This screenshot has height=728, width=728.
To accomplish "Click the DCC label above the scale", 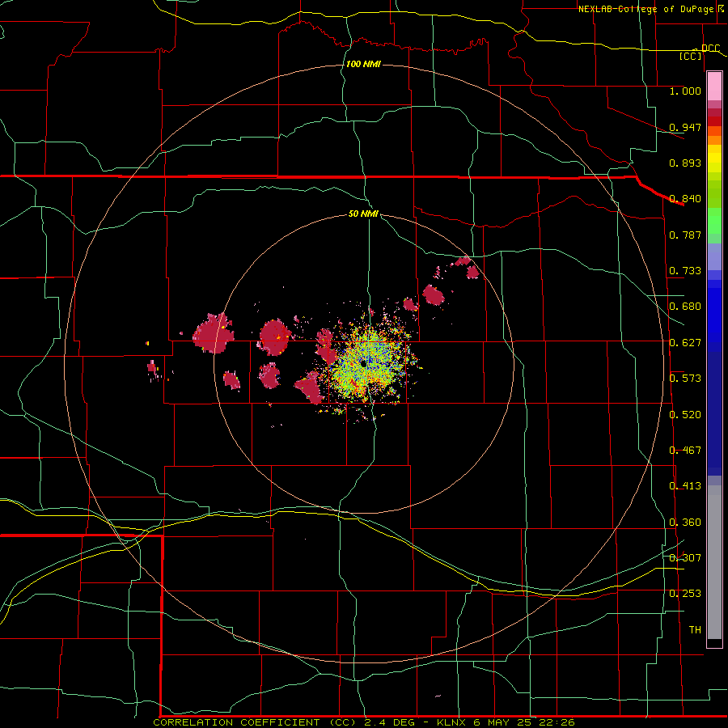I will (x=710, y=49).
